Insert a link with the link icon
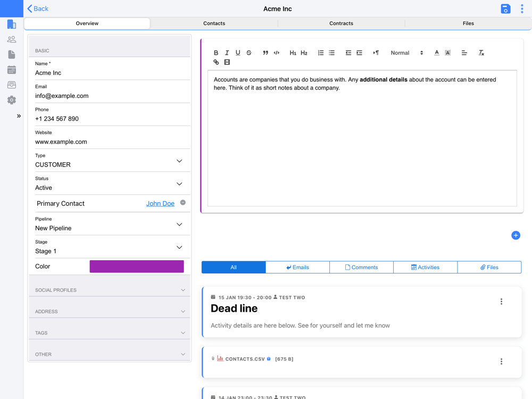 pos(216,62)
